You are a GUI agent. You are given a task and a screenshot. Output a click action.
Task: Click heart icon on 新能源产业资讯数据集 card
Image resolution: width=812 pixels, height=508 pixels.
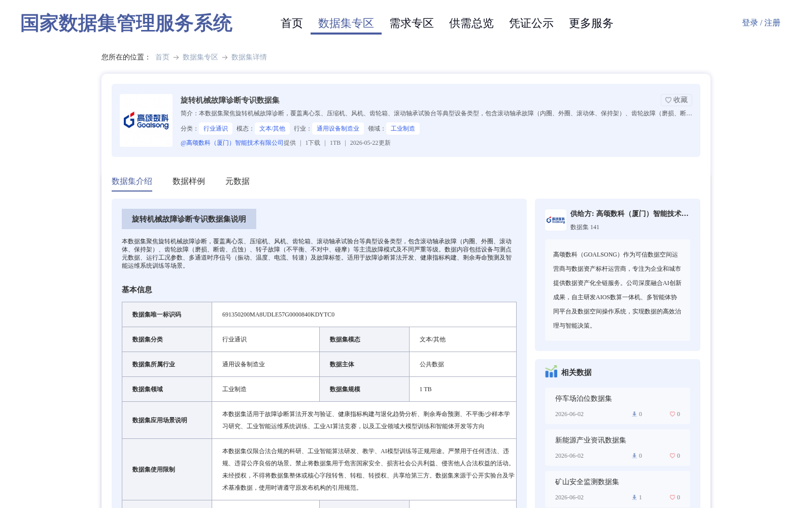(x=672, y=456)
